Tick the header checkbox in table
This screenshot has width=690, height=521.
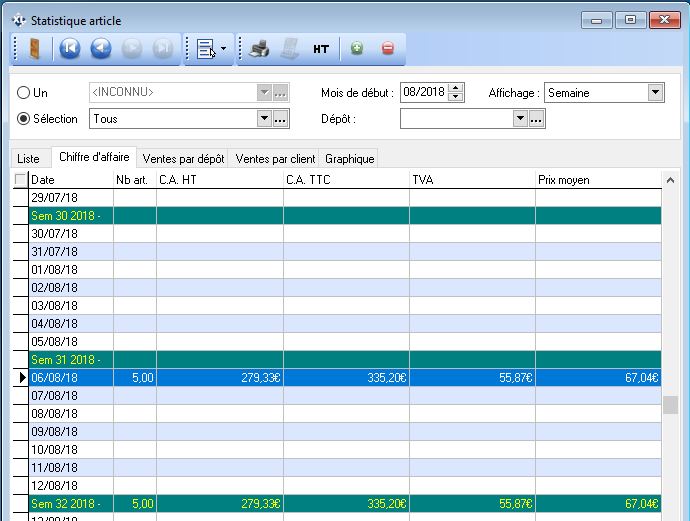coord(21,180)
